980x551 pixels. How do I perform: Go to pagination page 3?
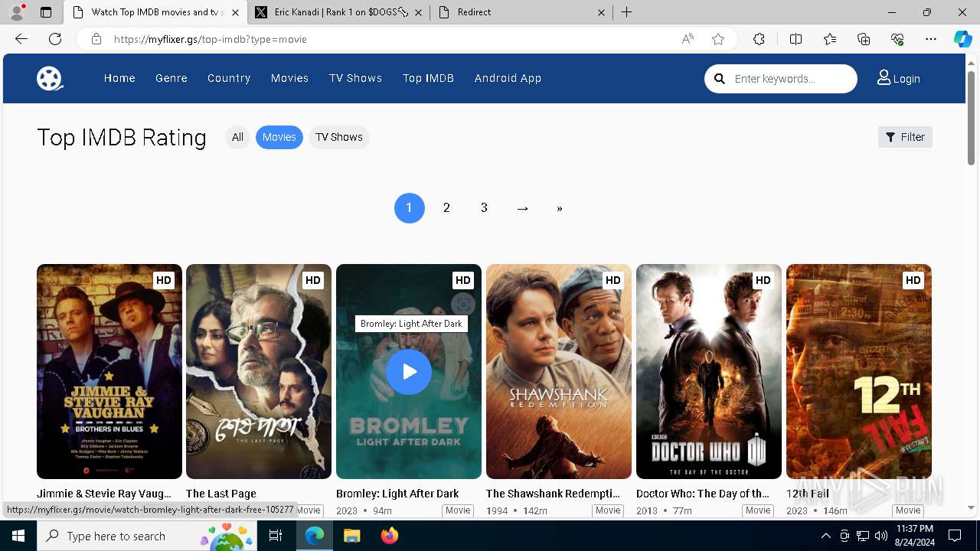(484, 208)
